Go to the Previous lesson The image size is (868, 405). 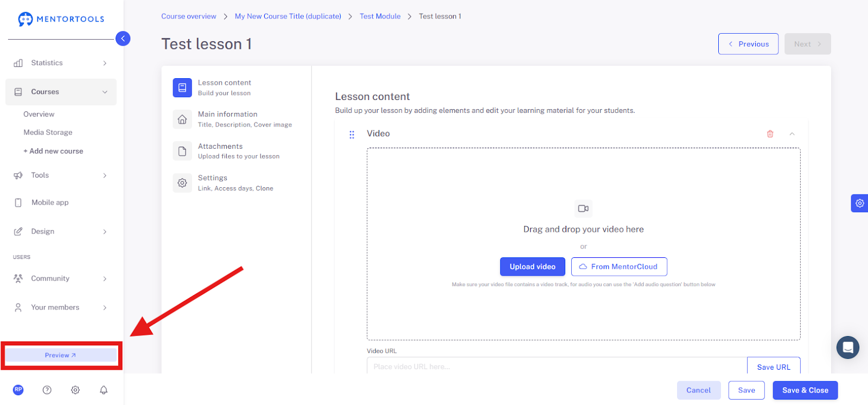pyautogui.click(x=748, y=44)
